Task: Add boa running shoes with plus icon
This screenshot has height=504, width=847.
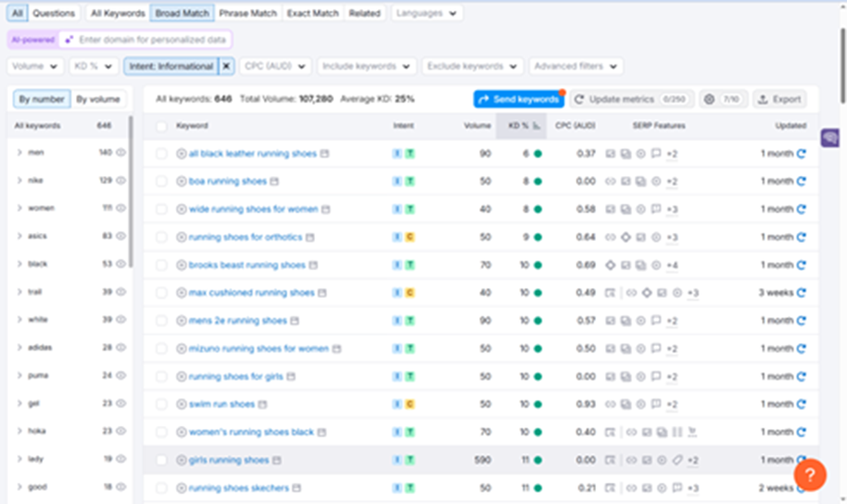Action: point(182,182)
